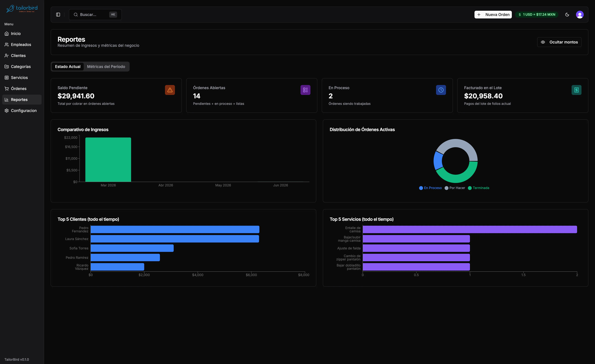
Task: Click the En Proceso clock icon
Action: point(441,90)
